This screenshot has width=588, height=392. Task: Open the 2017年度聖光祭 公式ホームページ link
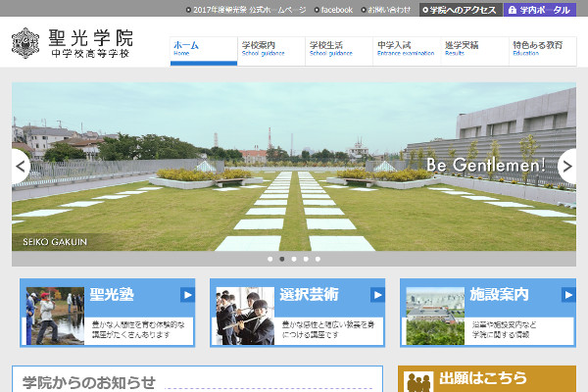click(246, 10)
